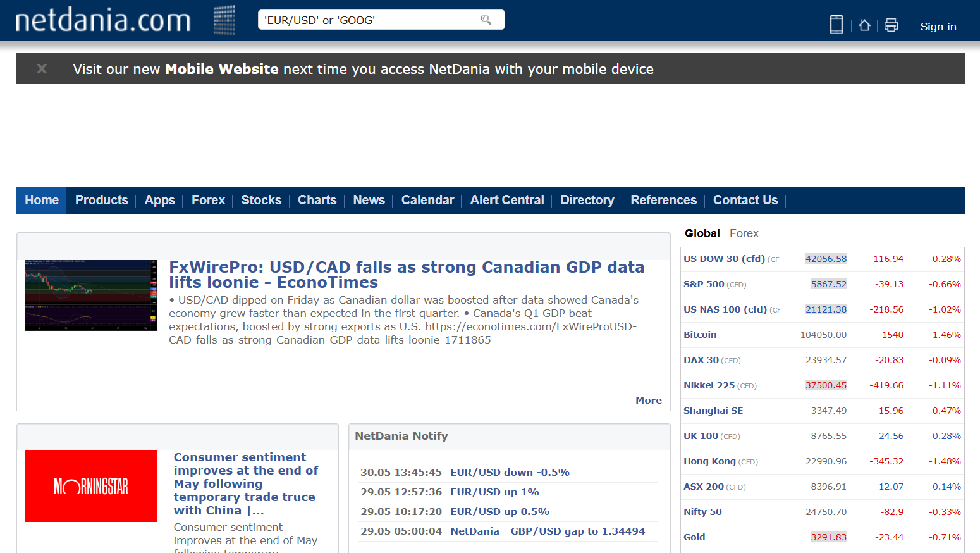Click the Shanghai SE price 3347.49
This screenshot has width=980, height=553.
(x=829, y=411)
